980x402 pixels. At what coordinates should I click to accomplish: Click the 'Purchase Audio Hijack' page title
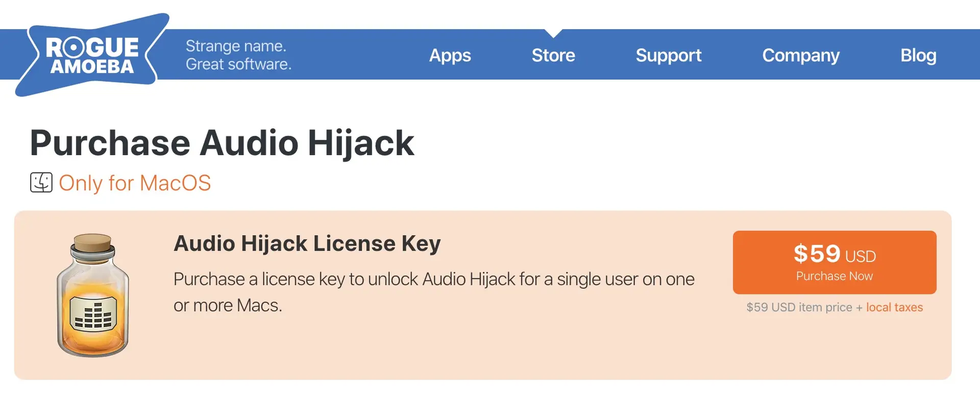tap(222, 143)
